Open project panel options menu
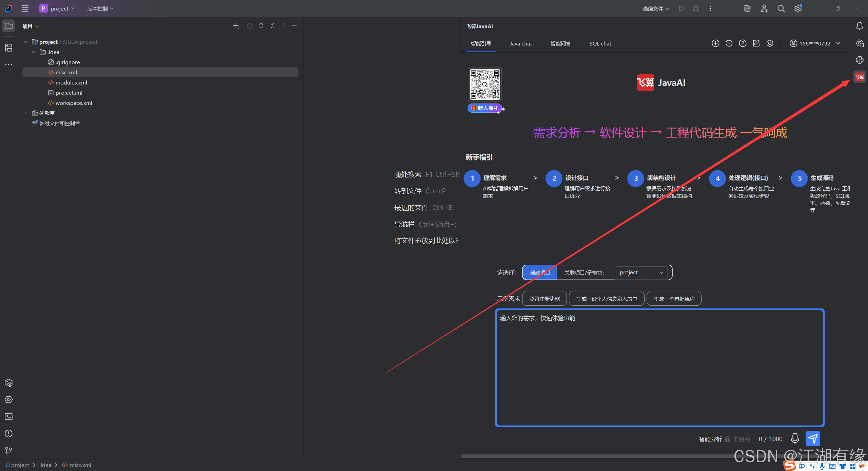868x471 pixels. coord(283,26)
